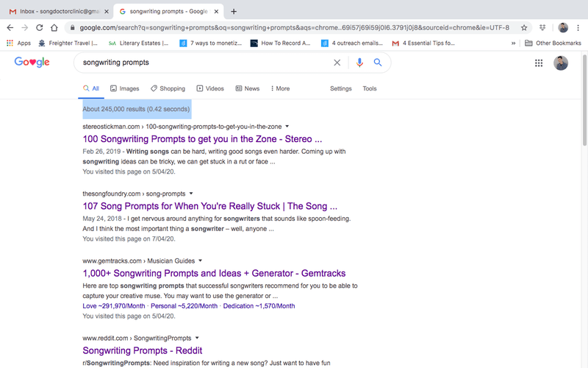Clear the search box with X icon
This screenshot has width=588, height=368.
pos(337,63)
